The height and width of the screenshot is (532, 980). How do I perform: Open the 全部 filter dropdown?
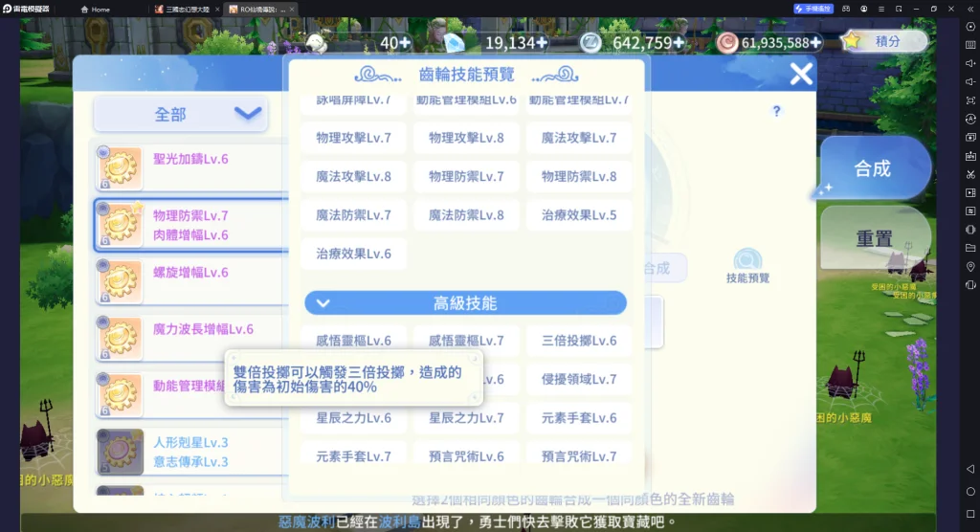(x=181, y=115)
